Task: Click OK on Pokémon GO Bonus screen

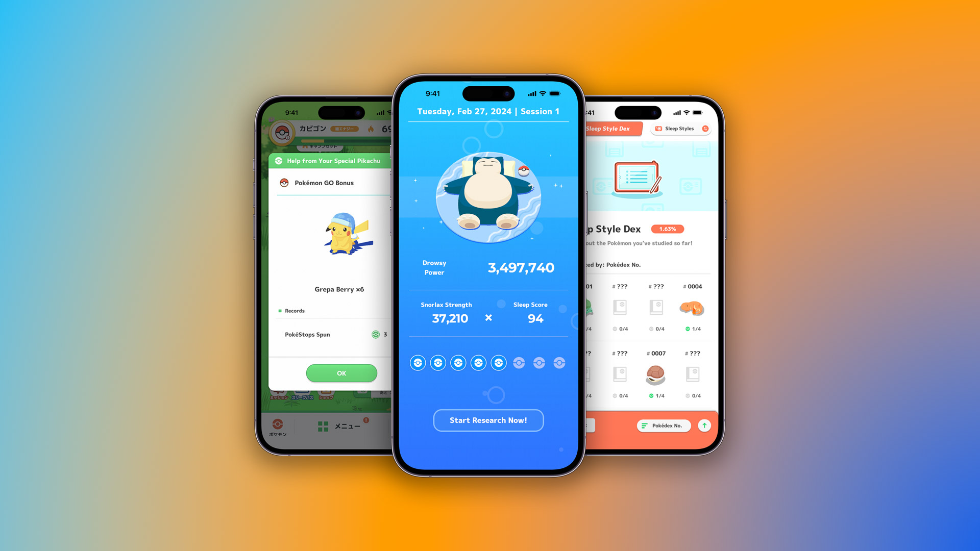Action: coord(342,373)
